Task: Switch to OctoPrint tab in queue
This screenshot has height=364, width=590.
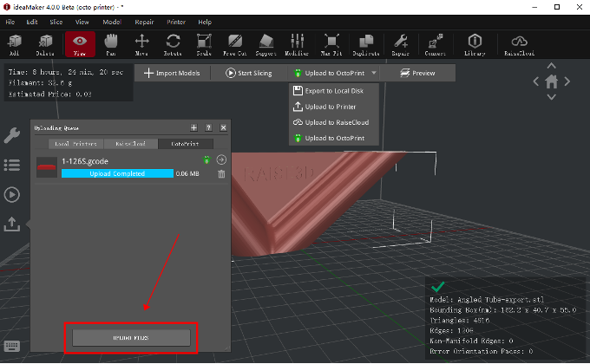Action: [x=185, y=144]
